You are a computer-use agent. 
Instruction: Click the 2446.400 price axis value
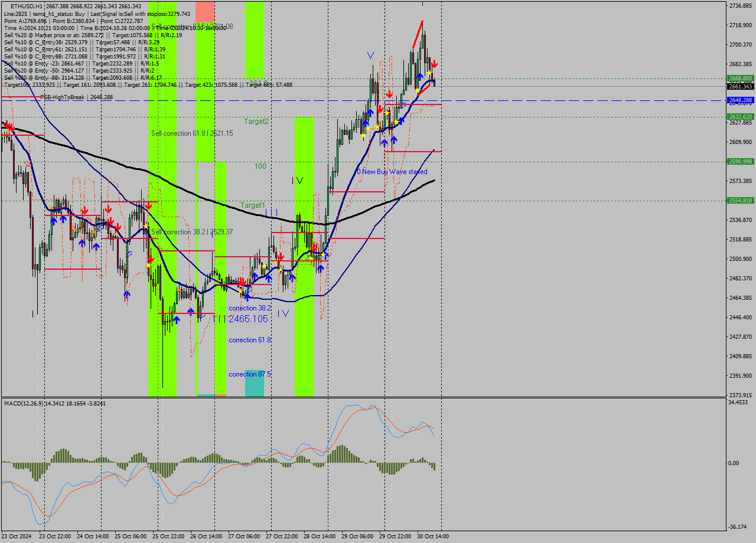(x=741, y=318)
